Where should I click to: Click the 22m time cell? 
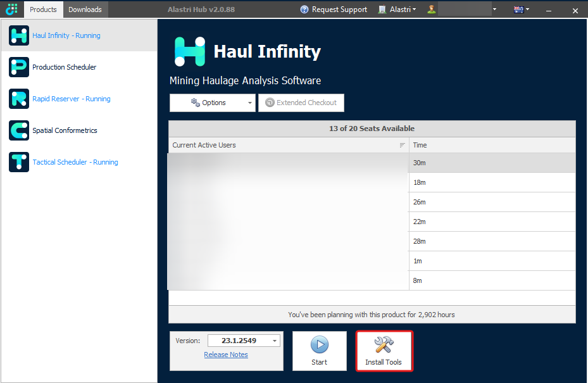click(x=492, y=222)
